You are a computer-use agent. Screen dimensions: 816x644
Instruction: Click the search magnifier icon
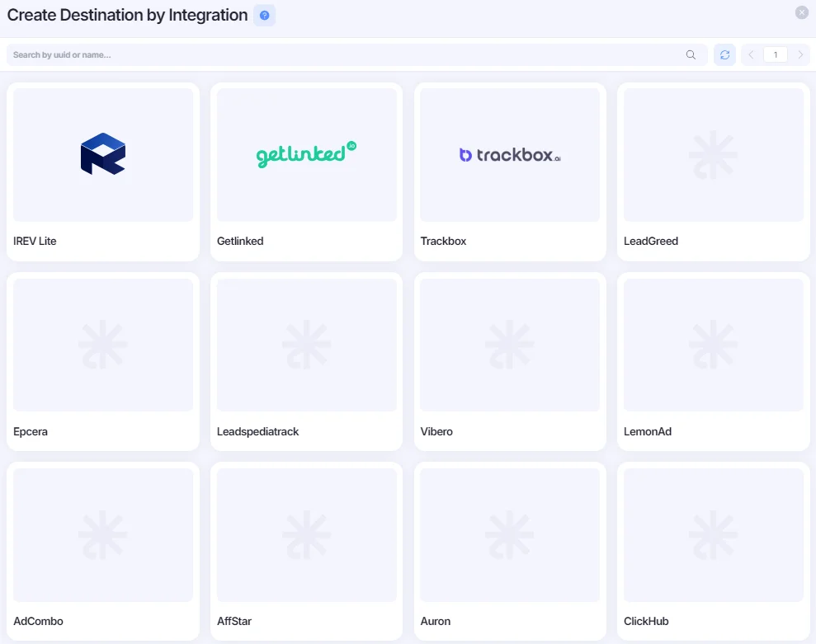[691, 54]
